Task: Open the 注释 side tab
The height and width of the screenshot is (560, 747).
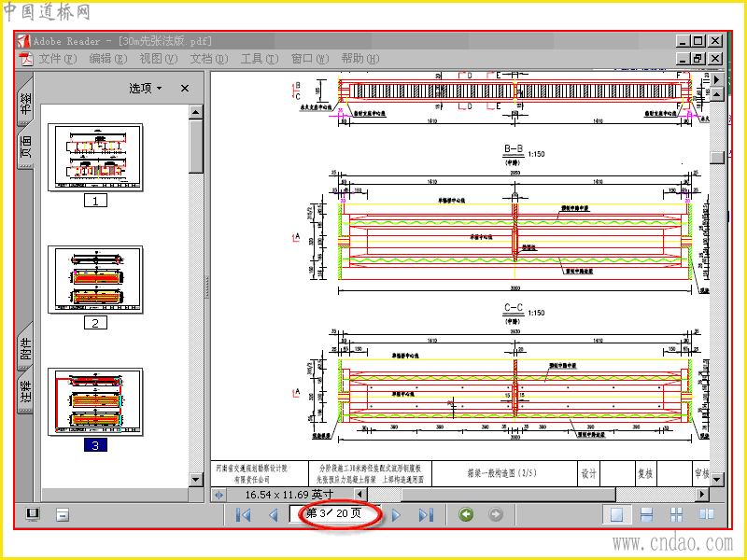Action: click(26, 391)
